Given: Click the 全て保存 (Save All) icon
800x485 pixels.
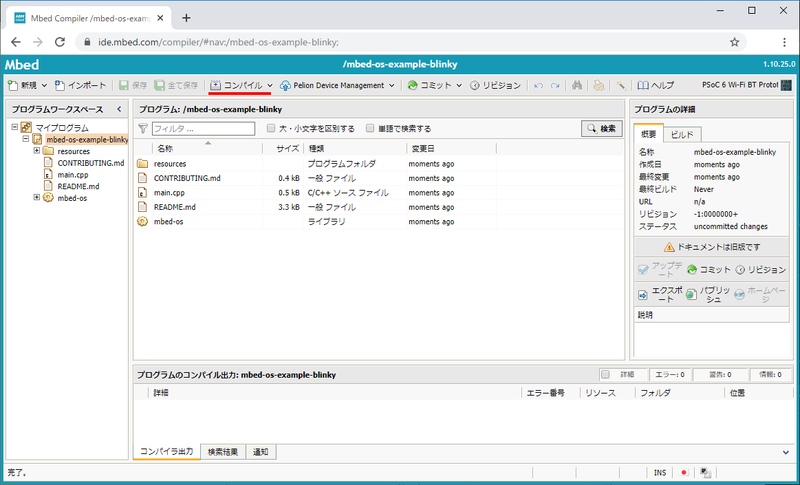Looking at the screenshot, I should click(160, 85).
